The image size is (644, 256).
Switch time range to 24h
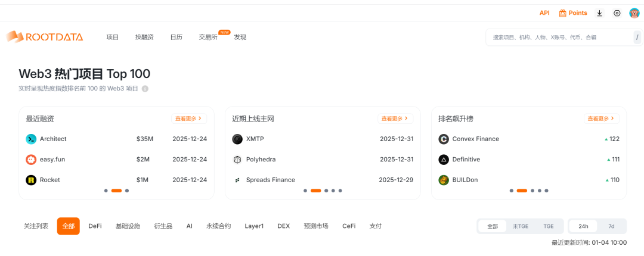click(x=583, y=226)
